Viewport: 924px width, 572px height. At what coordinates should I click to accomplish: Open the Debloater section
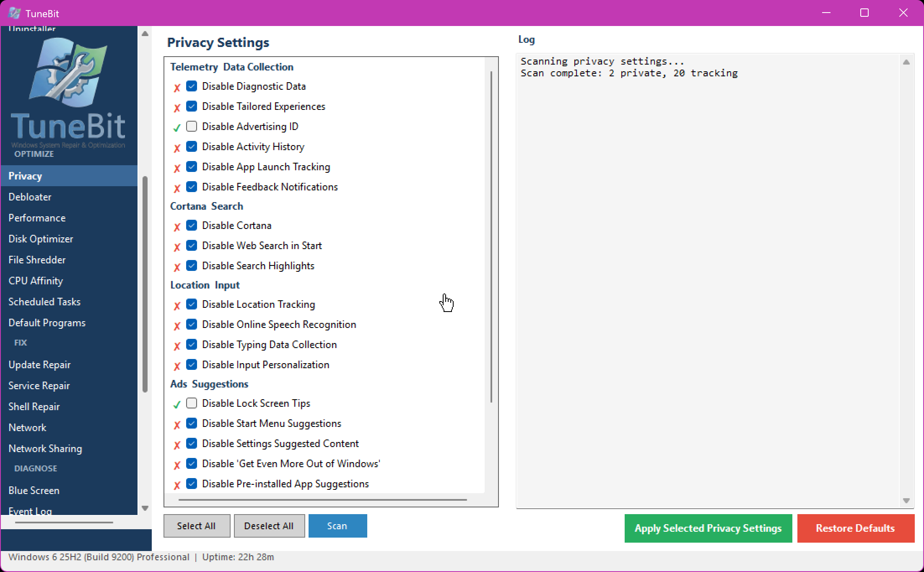(x=69, y=197)
